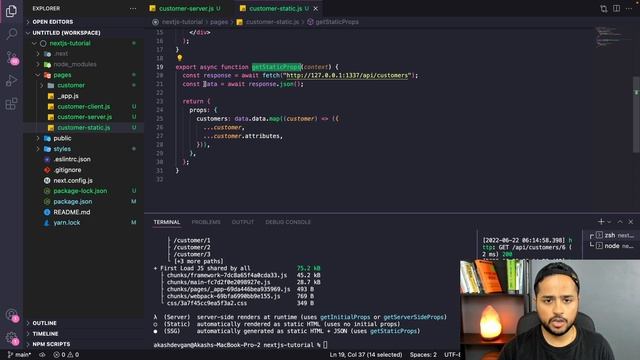Click the yarn.lock file icon
This screenshot has height=360, width=640.
(x=47, y=223)
